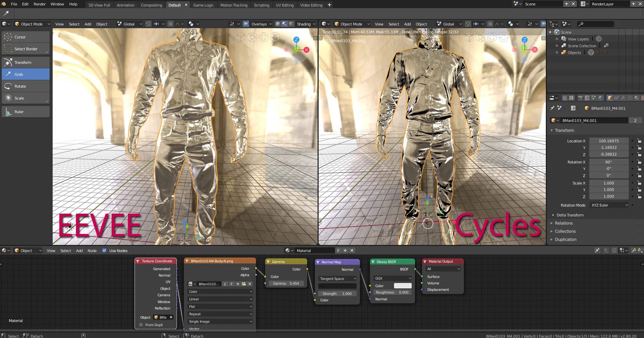Expand the Relations panel
This screenshot has width=644, height=338.
tap(563, 223)
